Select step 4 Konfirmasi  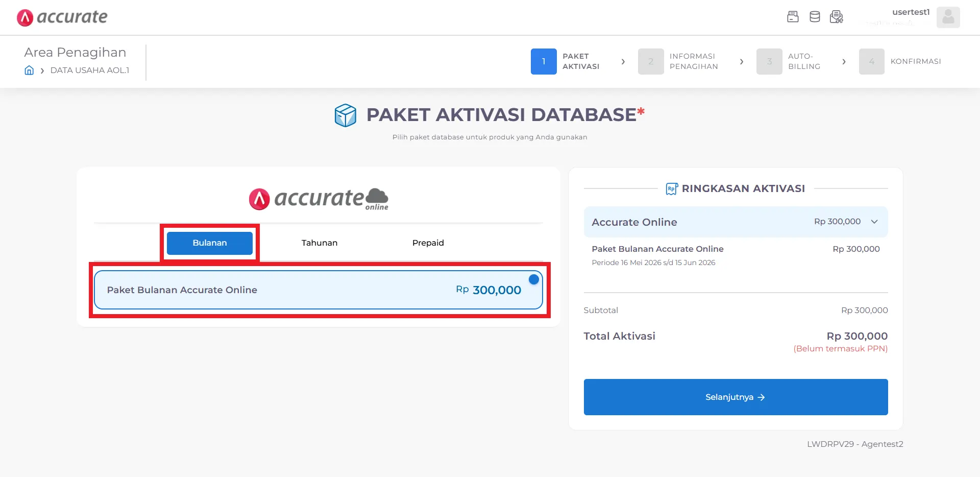[x=900, y=61]
